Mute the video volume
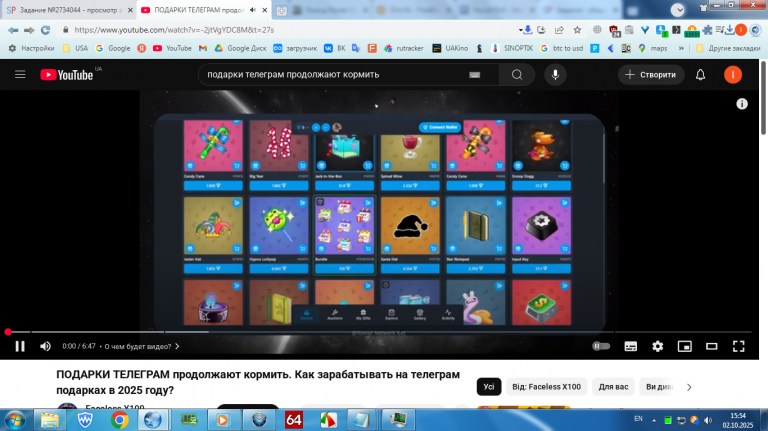 click(x=46, y=346)
